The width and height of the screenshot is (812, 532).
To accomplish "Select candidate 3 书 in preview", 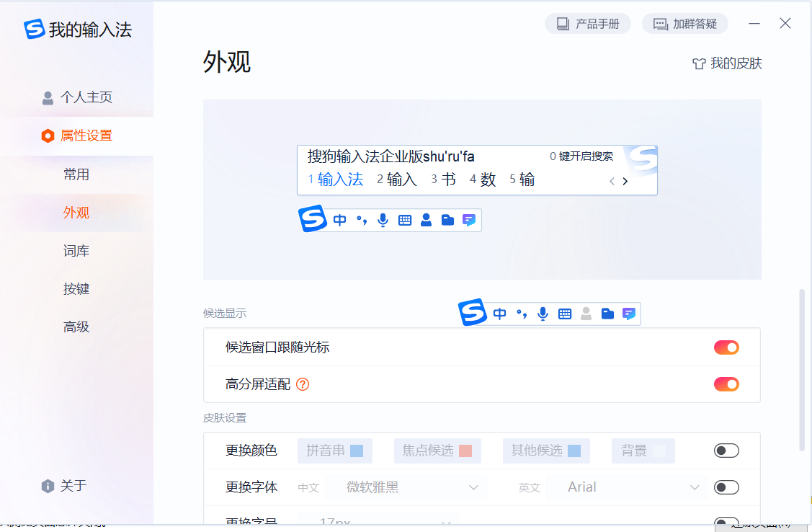I will (x=443, y=179).
